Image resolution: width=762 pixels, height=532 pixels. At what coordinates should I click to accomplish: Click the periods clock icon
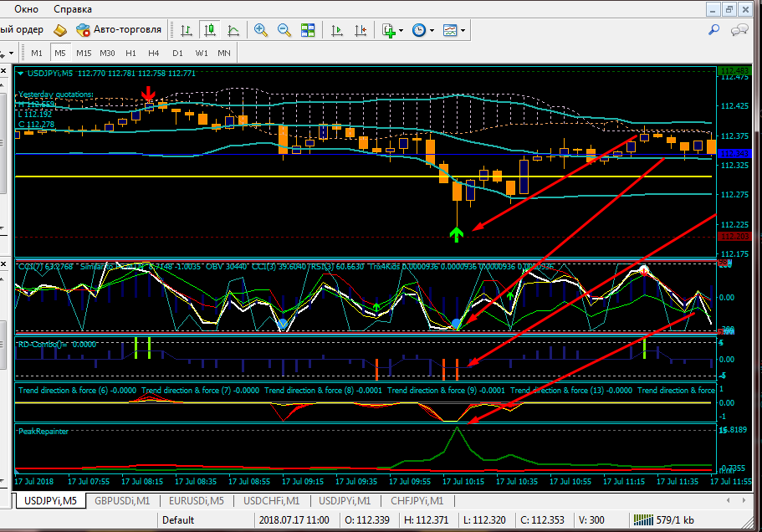pos(418,30)
